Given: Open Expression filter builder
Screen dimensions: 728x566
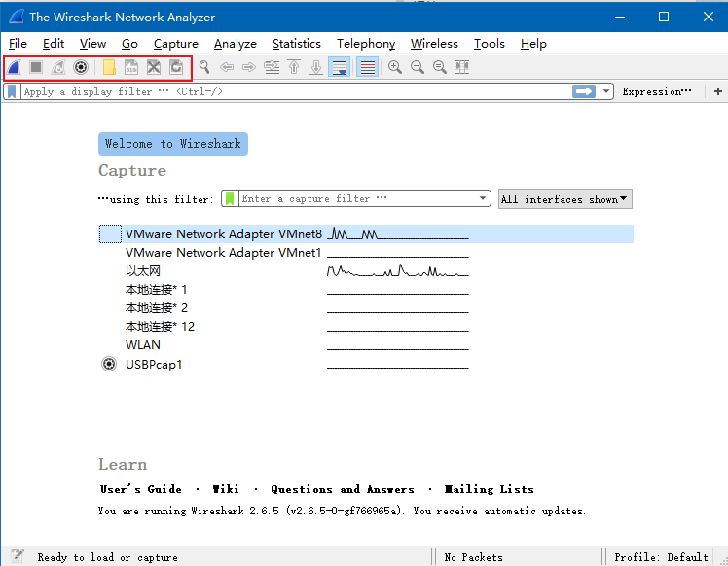Looking at the screenshot, I should point(657,91).
